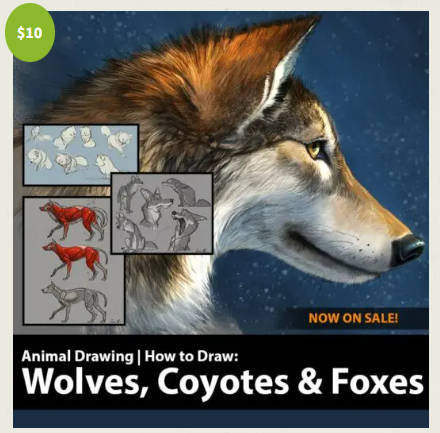Click the middle red muscle wolf diagram
440x433 pixels.
(75, 260)
